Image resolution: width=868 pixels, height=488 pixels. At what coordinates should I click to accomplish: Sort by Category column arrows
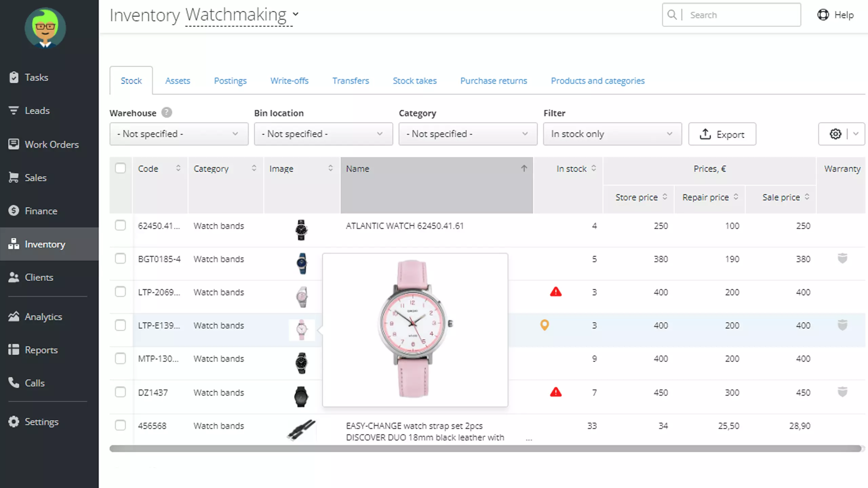click(x=254, y=168)
